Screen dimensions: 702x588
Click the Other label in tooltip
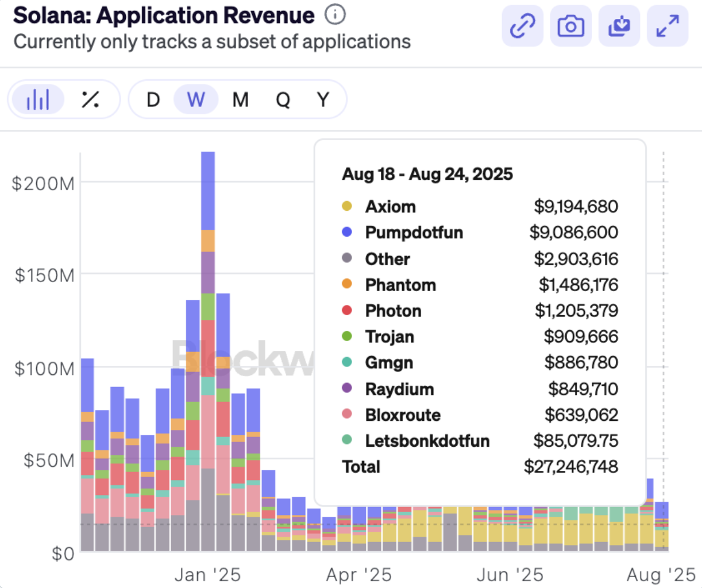(x=388, y=259)
